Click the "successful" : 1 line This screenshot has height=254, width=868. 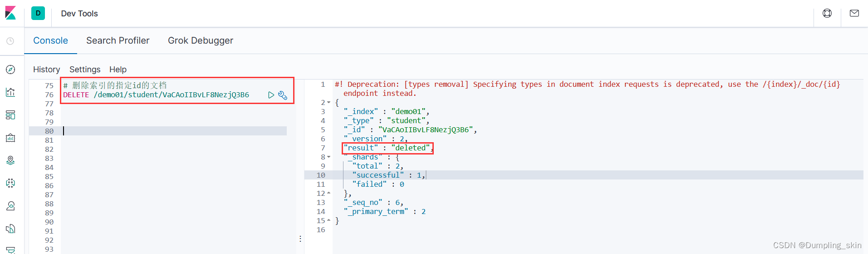click(388, 175)
